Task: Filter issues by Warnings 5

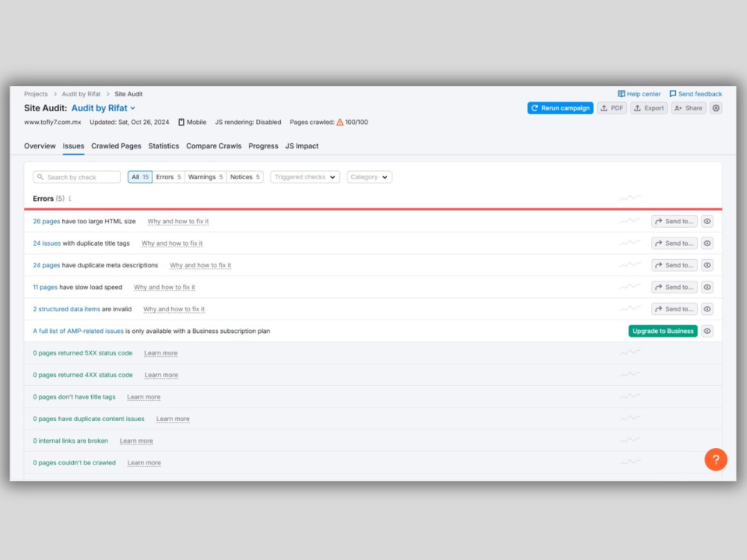Action: pyautogui.click(x=205, y=177)
